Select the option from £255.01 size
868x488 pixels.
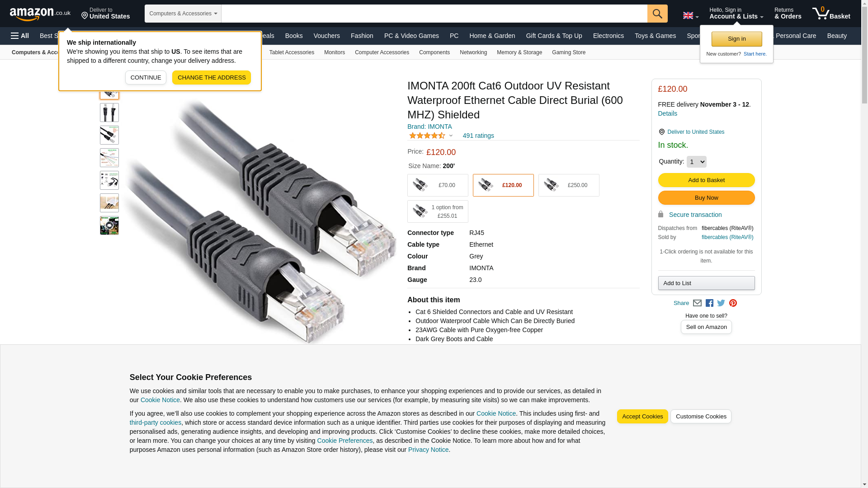pos(438,211)
